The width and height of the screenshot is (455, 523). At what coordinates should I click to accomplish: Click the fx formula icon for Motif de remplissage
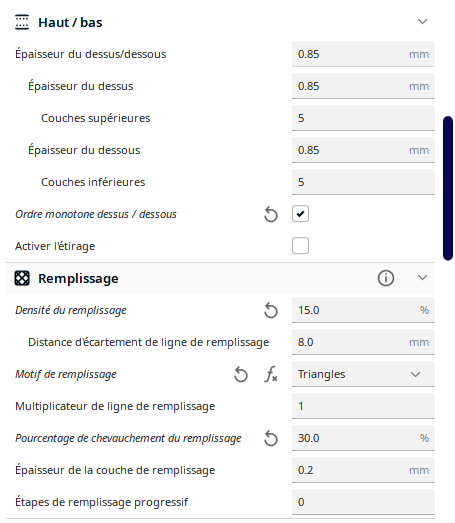coord(271,374)
